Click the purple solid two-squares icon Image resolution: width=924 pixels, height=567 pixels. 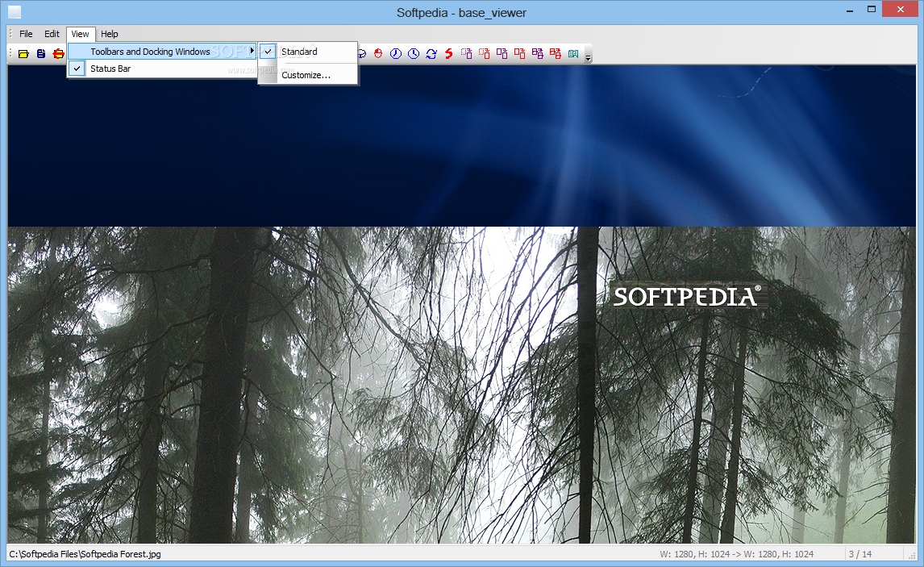pos(502,53)
